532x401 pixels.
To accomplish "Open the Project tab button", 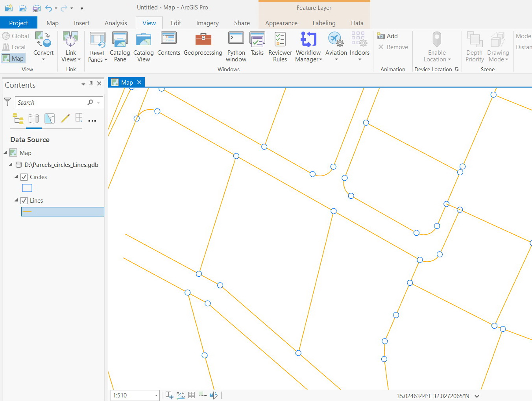I will [x=18, y=23].
